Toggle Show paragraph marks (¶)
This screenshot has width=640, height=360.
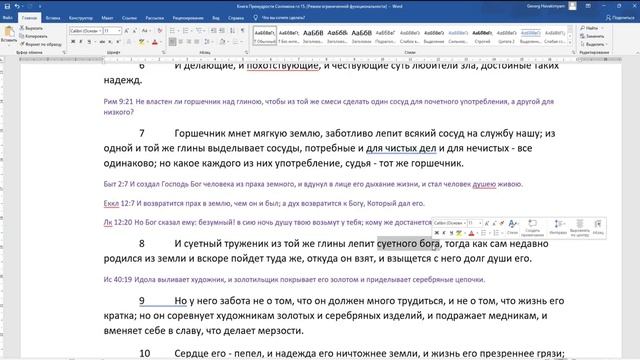242,31
